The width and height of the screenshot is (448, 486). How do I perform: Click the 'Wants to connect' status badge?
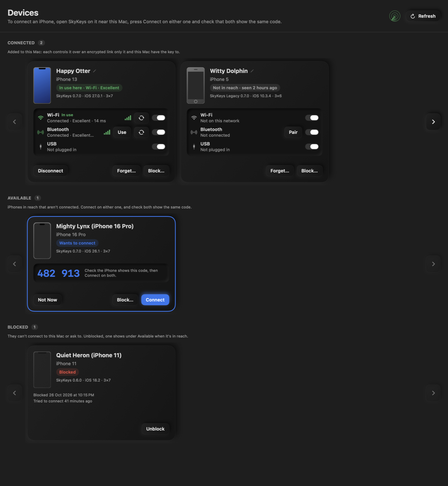click(77, 243)
